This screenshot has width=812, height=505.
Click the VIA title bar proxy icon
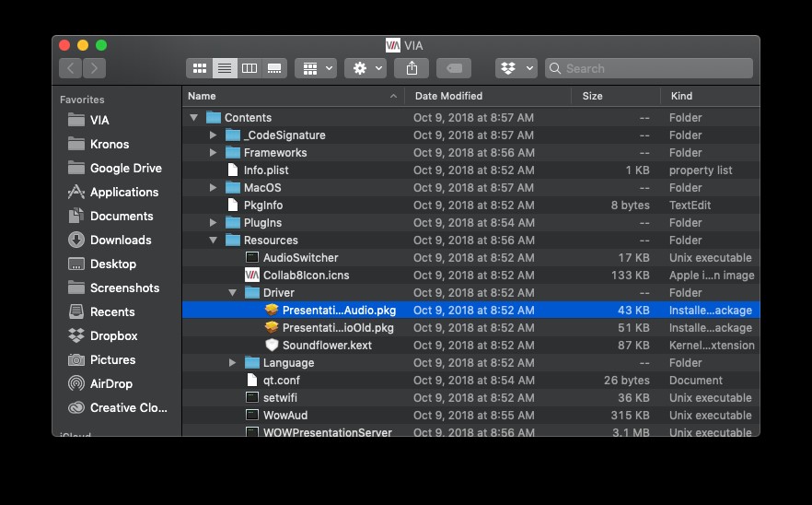(x=393, y=46)
